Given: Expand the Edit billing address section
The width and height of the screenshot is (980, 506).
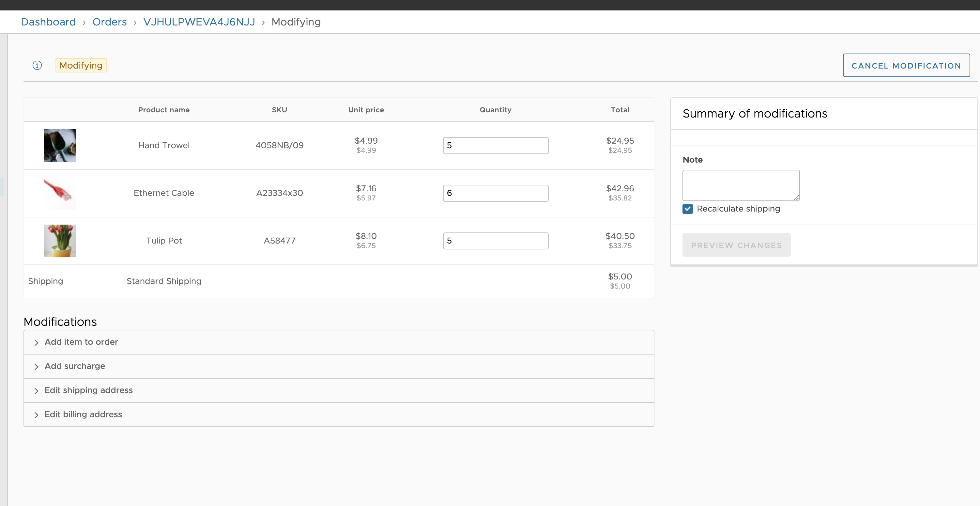Looking at the screenshot, I should (83, 414).
